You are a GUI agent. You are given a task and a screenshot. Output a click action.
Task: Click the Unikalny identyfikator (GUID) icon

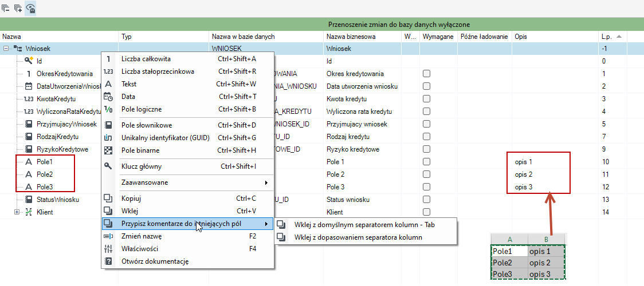[108, 138]
